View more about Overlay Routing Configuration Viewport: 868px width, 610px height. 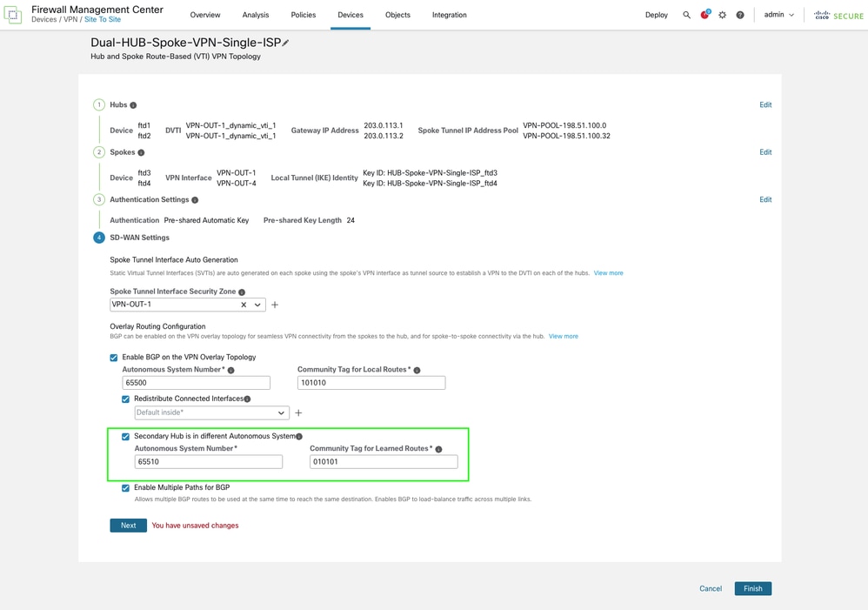(x=564, y=336)
